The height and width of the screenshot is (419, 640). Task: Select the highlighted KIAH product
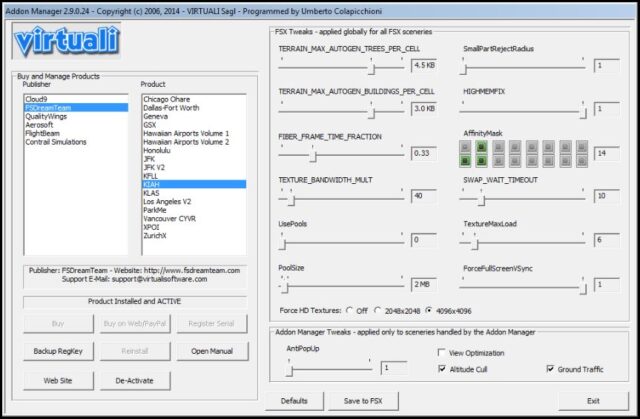pos(194,184)
